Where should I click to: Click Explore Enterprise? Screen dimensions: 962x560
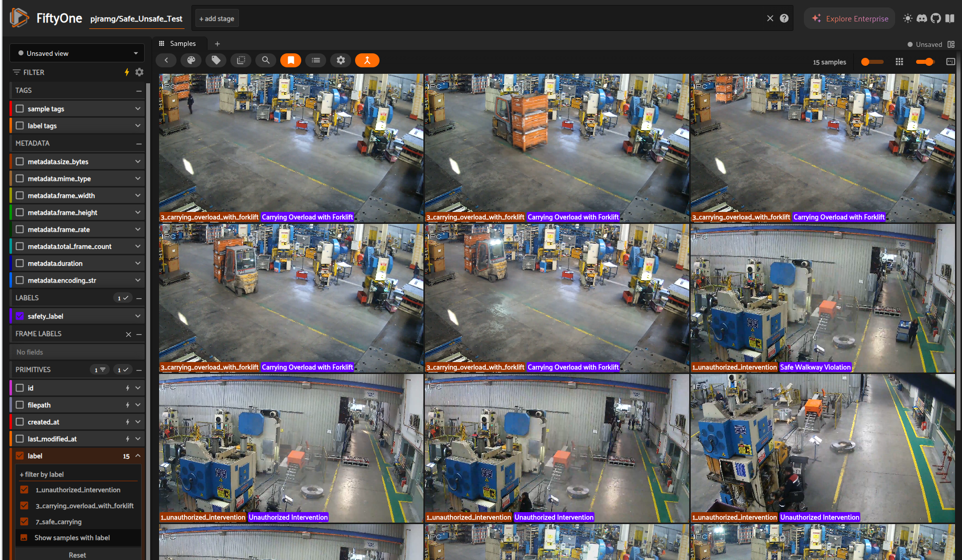[x=849, y=18]
